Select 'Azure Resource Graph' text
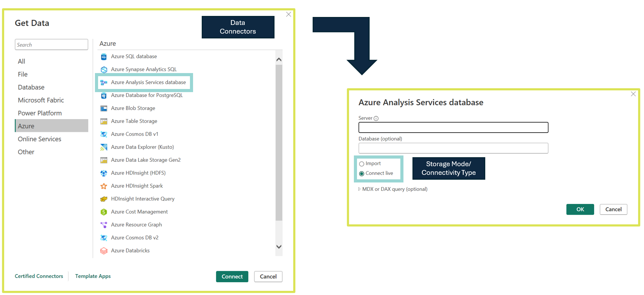644x295 pixels. [x=137, y=225]
